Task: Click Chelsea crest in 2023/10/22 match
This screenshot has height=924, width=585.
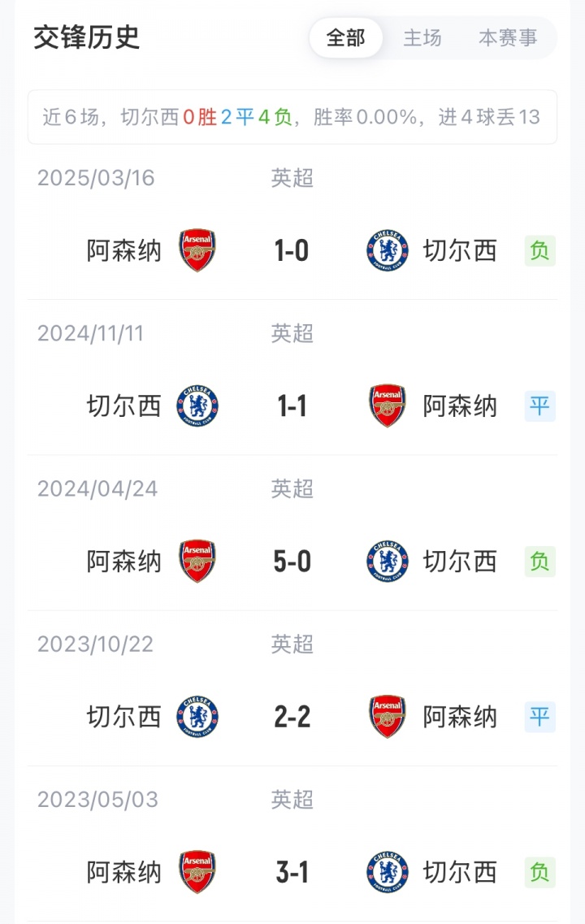Action: tap(197, 717)
